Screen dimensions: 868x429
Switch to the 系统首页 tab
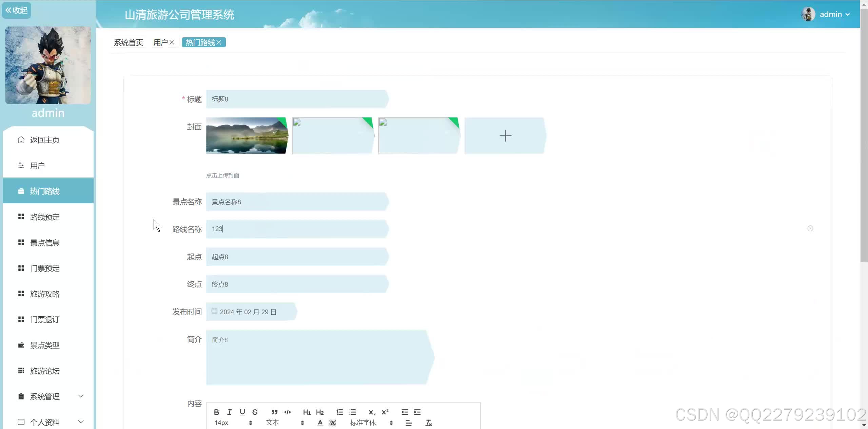[x=128, y=42]
